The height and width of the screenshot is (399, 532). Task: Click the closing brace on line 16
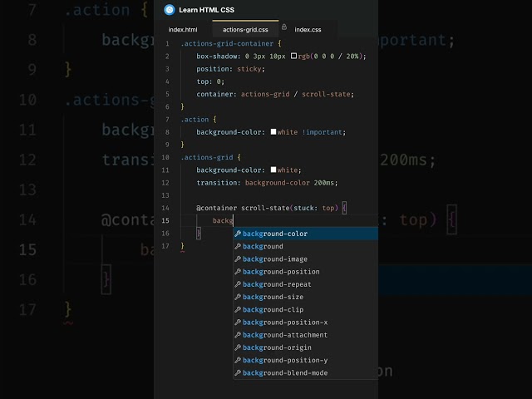tap(199, 233)
